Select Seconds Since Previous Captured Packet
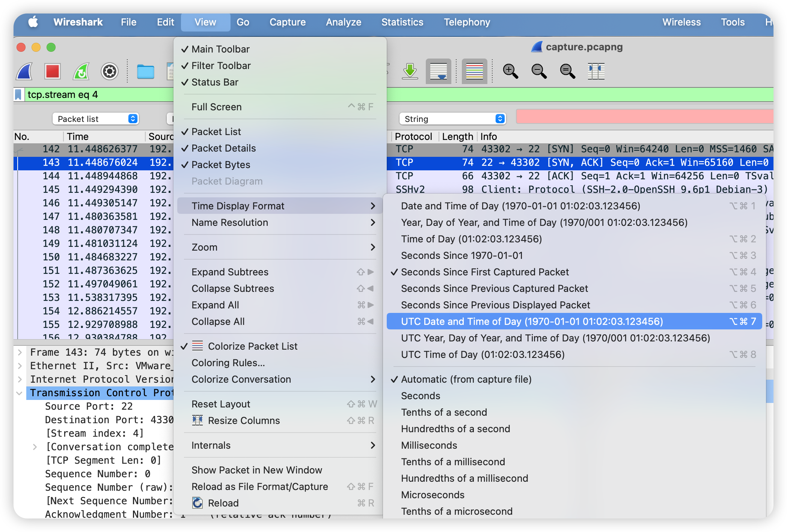The width and height of the screenshot is (787, 532). (x=494, y=289)
